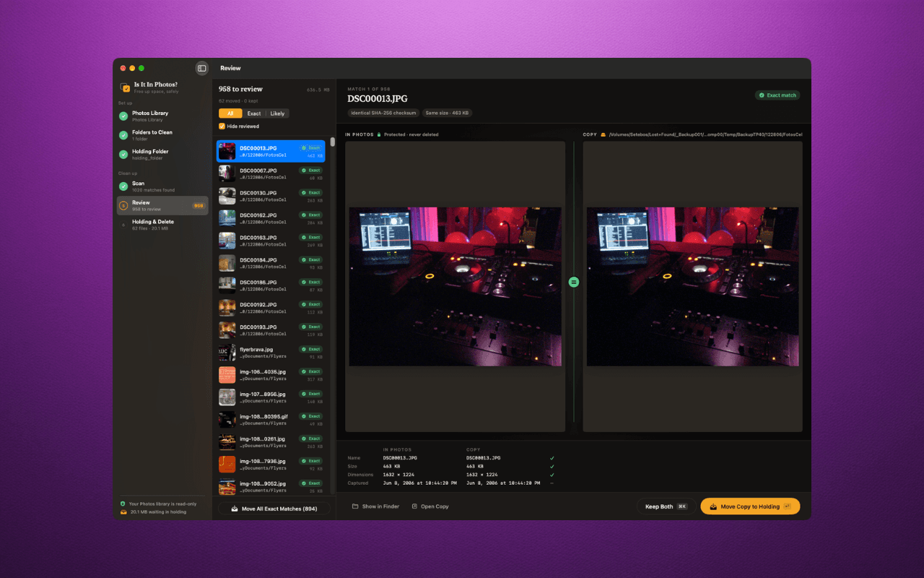Image resolution: width=924 pixels, height=578 pixels.
Task: Click the Exact match badge in header
Action: [777, 95]
